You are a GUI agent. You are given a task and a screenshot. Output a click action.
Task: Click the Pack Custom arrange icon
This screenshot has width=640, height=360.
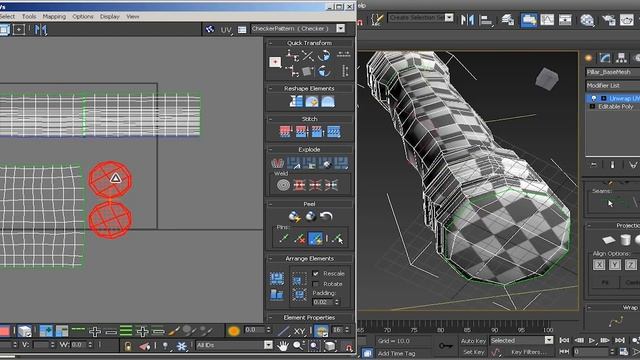tap(277, 278)
